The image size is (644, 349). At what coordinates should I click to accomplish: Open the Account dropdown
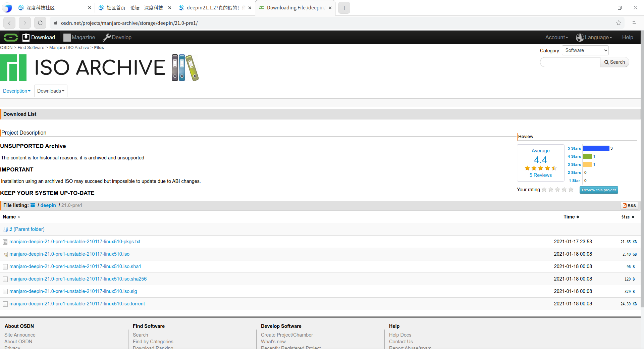click(556, 38)
